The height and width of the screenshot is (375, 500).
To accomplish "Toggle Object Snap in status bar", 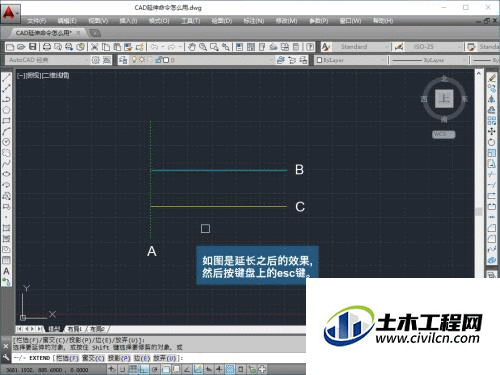I will pyautogui.click(x=165, y=369).
